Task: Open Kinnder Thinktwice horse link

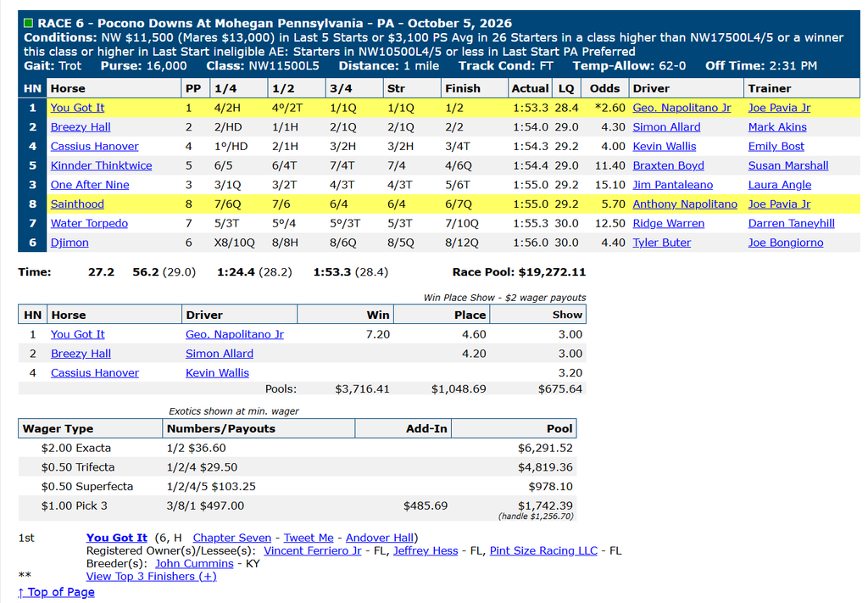Action: tap(102, 165)
